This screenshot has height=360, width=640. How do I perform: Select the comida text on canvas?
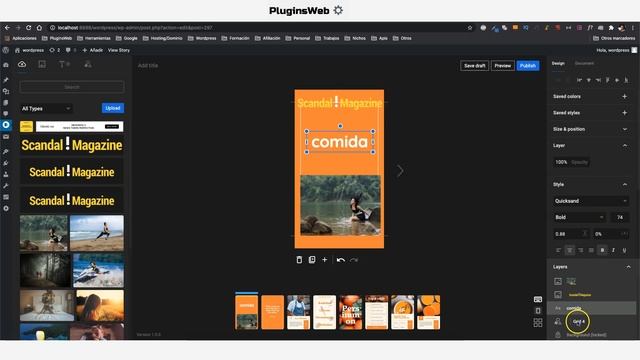pos(340,142)
